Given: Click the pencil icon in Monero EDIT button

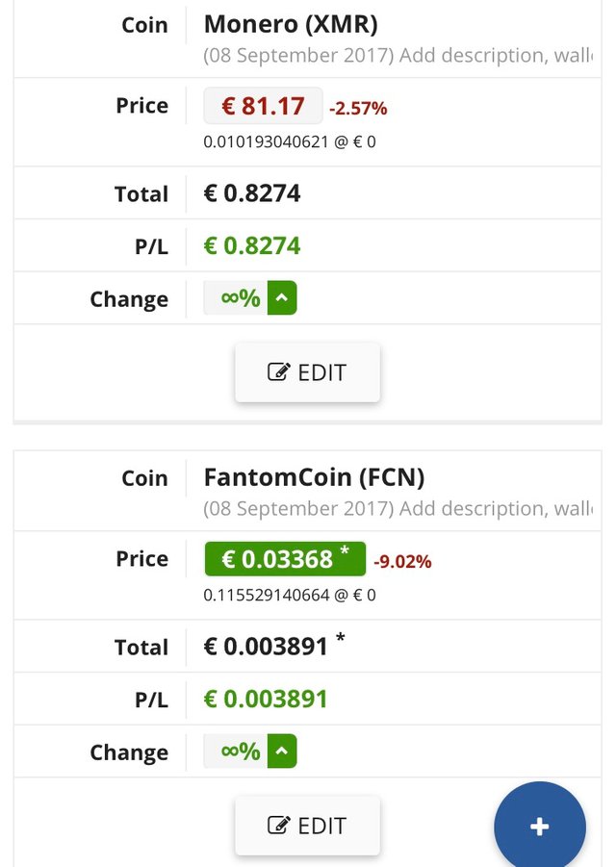Looking at the screenshot, I should tap(279, 372).
